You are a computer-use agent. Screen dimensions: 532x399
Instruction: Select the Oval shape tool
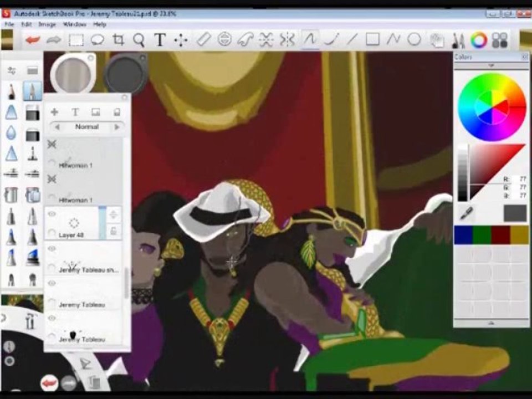[x=414, y=39]
